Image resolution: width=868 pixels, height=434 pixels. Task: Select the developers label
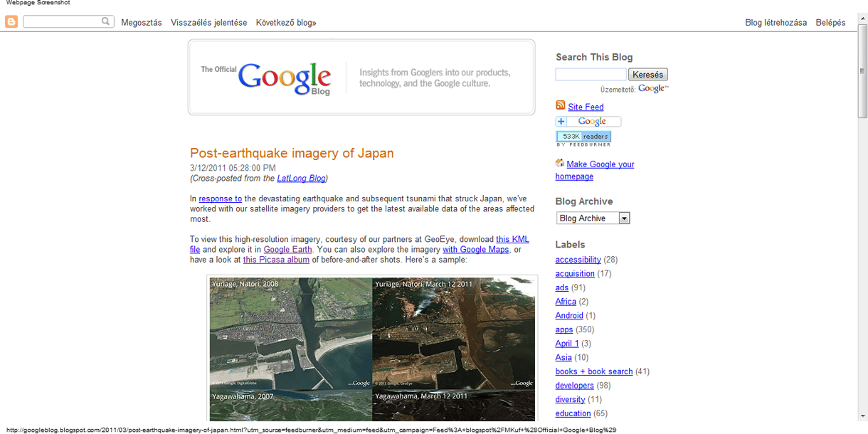[x=574, y=386]
